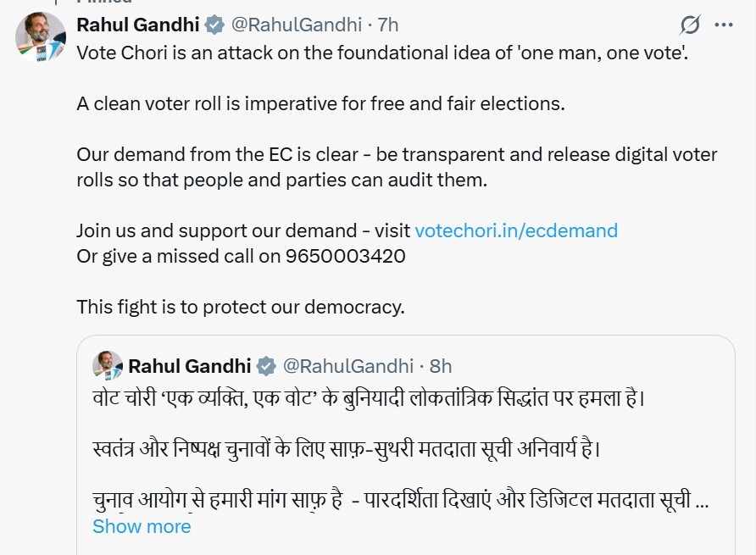Click the bold Rahul Gandhi name on main tweet
The image size is (756, 555).
pyautogui.click(x=139, y=25)
